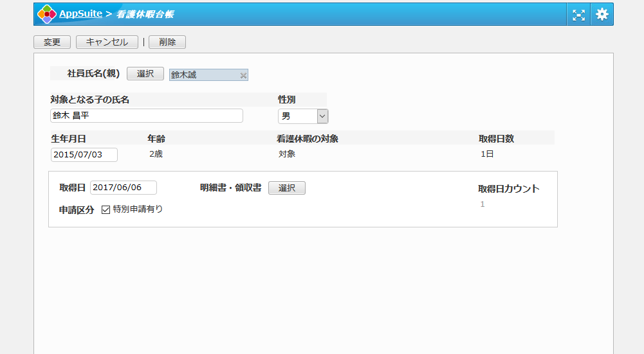Viewport: 644px width, 354px height.
Task: Remove 鈴木誠 with the x icon
Action: [x=243, y=76]
